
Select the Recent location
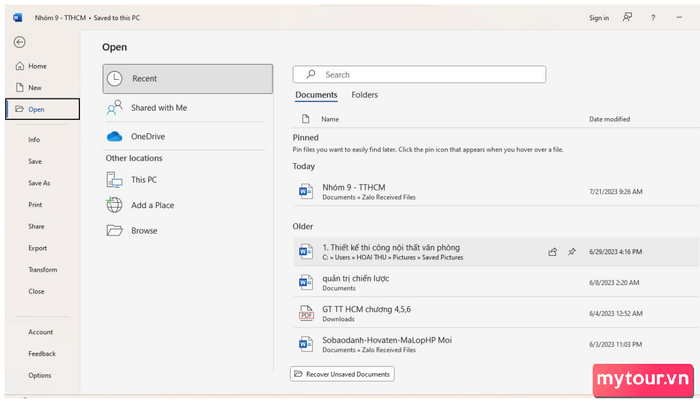[x=188, y=79]
